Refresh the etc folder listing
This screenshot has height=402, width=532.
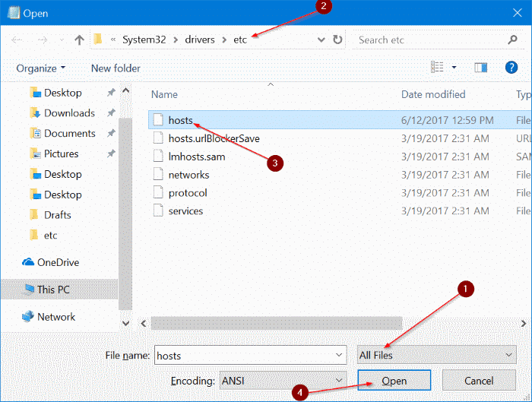pos(337,40)
